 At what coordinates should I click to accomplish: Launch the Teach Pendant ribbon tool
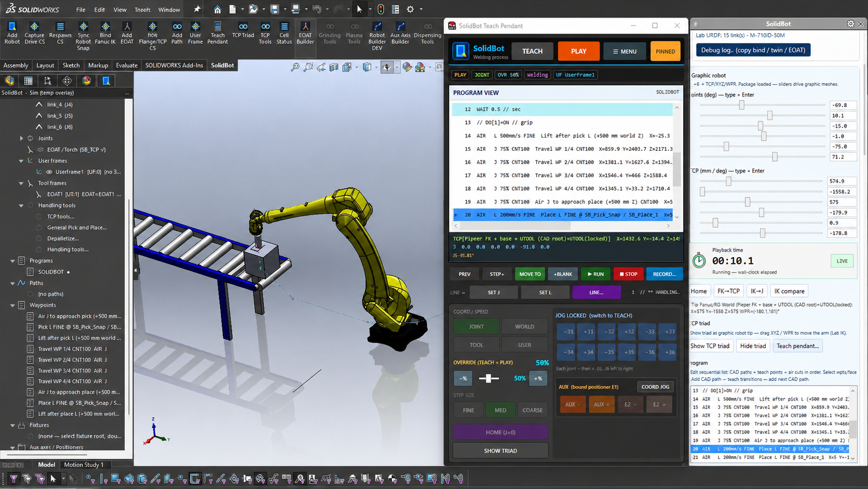pos(218,33)
